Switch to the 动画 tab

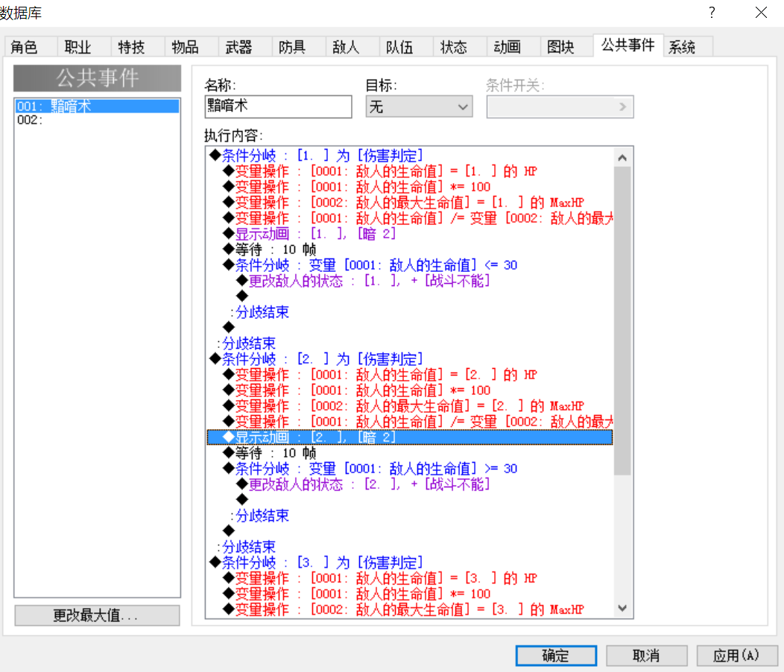click(x=513, y=47)
